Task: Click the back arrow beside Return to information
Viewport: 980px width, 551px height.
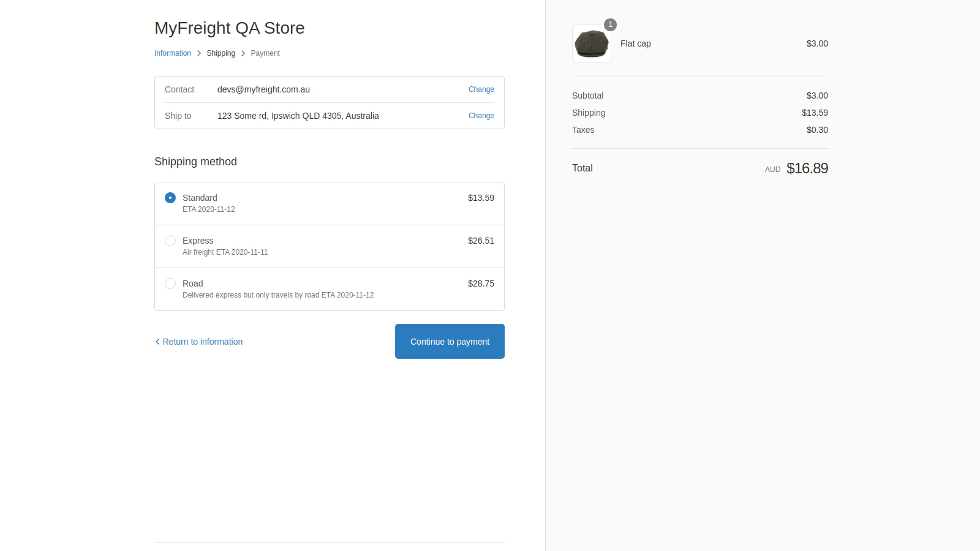Action: 157,342
